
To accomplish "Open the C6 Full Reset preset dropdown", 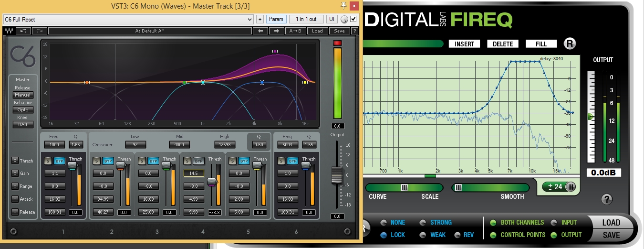I will pyautogui.click(x=128, y=19).
